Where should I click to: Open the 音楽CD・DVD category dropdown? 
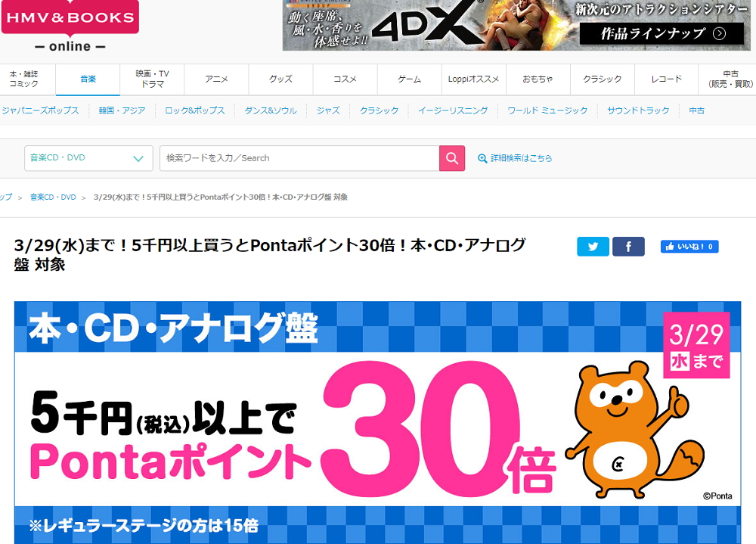[x=88, y=158]
